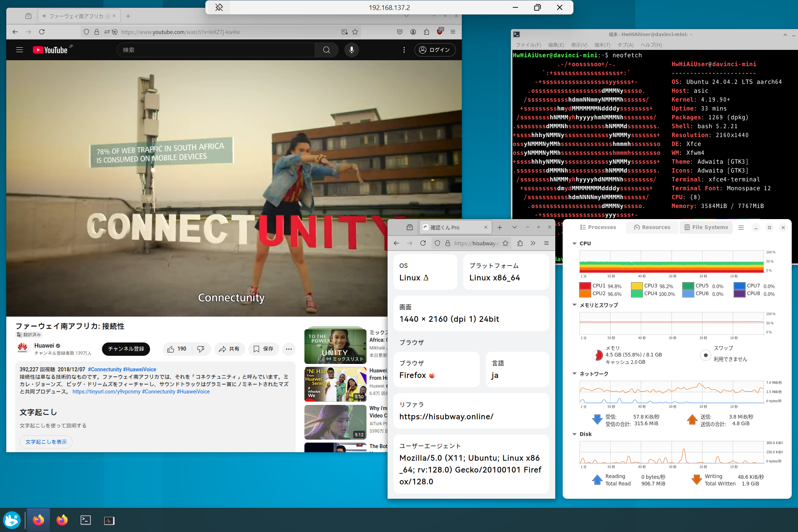Switch to the Processes tab

pos(598,227)
